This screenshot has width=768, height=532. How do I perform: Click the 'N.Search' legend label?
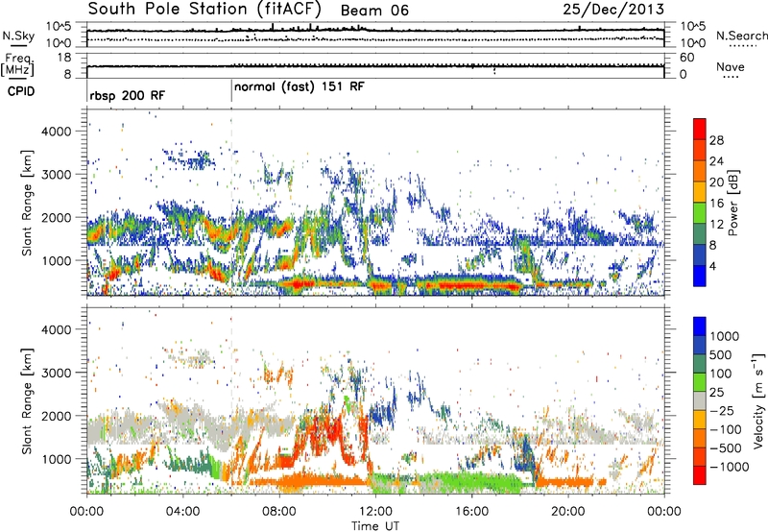[x=741, y=36]
